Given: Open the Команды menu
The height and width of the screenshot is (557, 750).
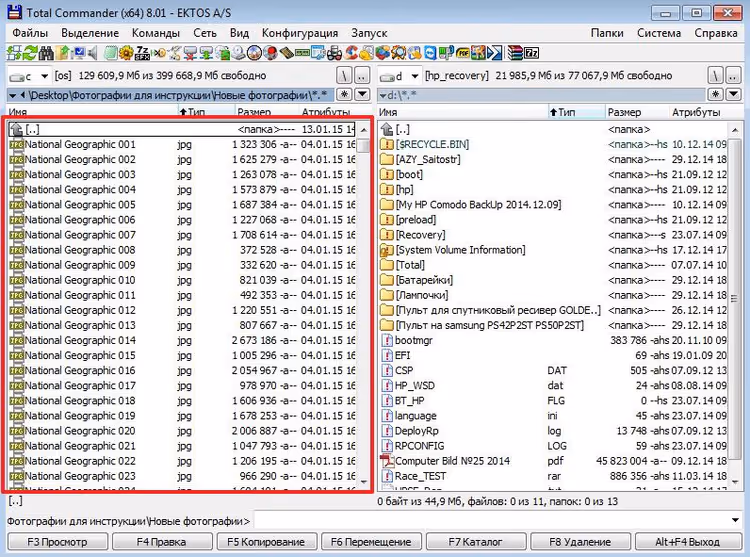Looking at the screenshot, I should (x=156, y=33).
